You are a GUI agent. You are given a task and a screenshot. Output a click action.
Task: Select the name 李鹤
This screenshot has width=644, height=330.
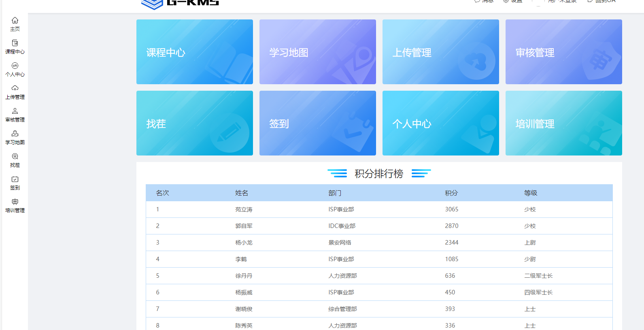[x=241, y=259]
